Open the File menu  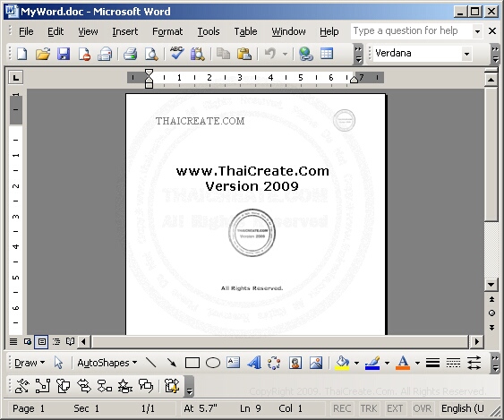(26, 31)
